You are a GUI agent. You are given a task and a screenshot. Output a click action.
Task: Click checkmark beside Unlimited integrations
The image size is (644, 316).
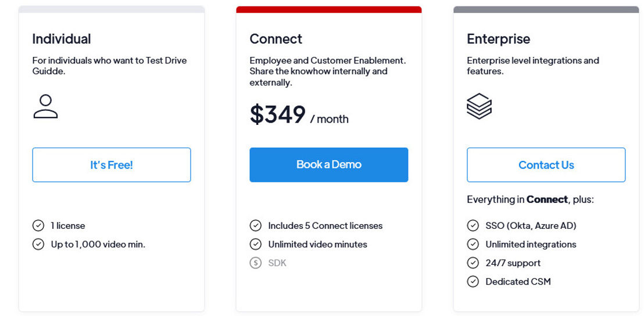point(473,244)
